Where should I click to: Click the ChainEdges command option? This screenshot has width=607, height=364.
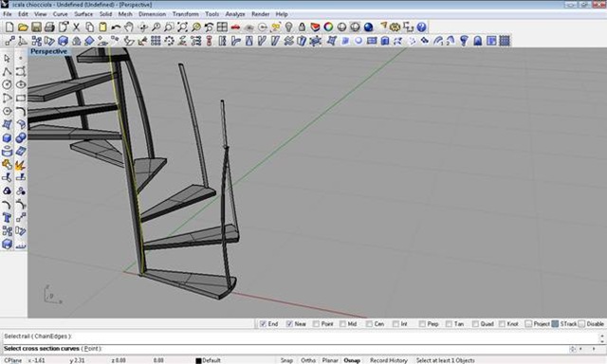coord(52,337)
